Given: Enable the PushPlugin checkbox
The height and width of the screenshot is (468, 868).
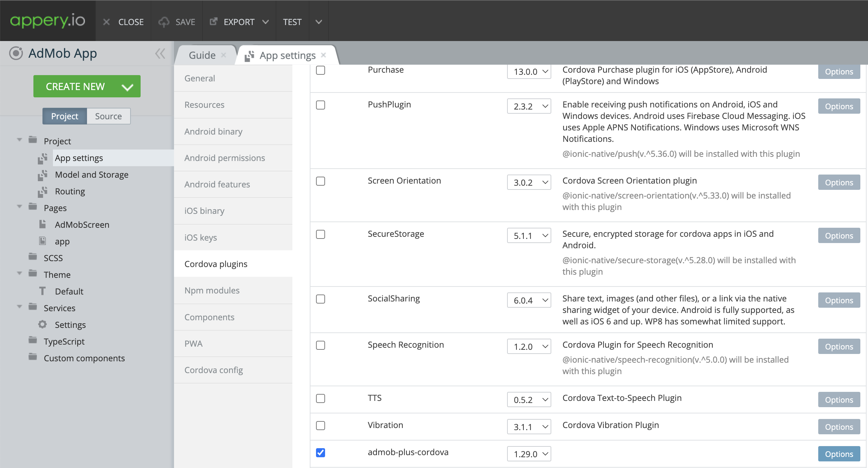Looking at the screenshot, I should click(x=321, y=105).
